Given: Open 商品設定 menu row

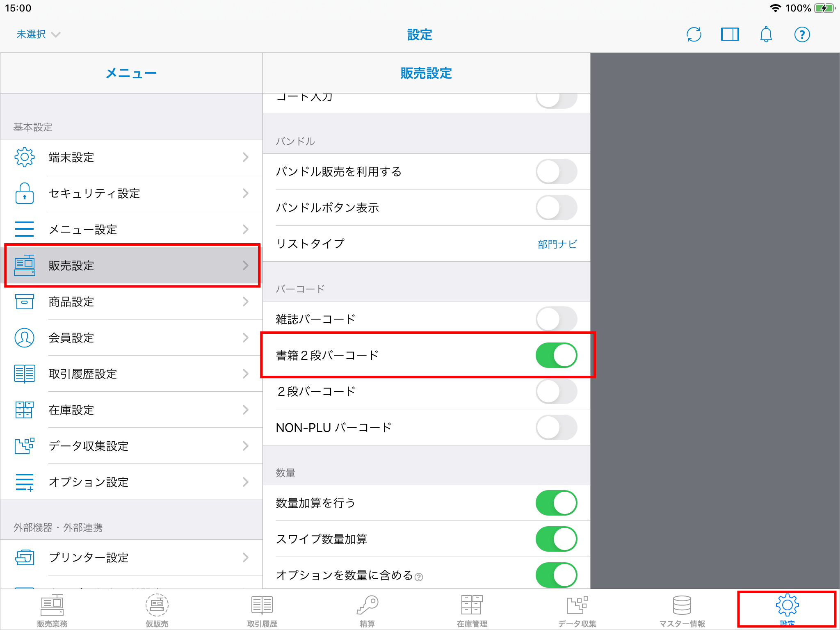Looking at the screenshot, I should coord(131,301).
